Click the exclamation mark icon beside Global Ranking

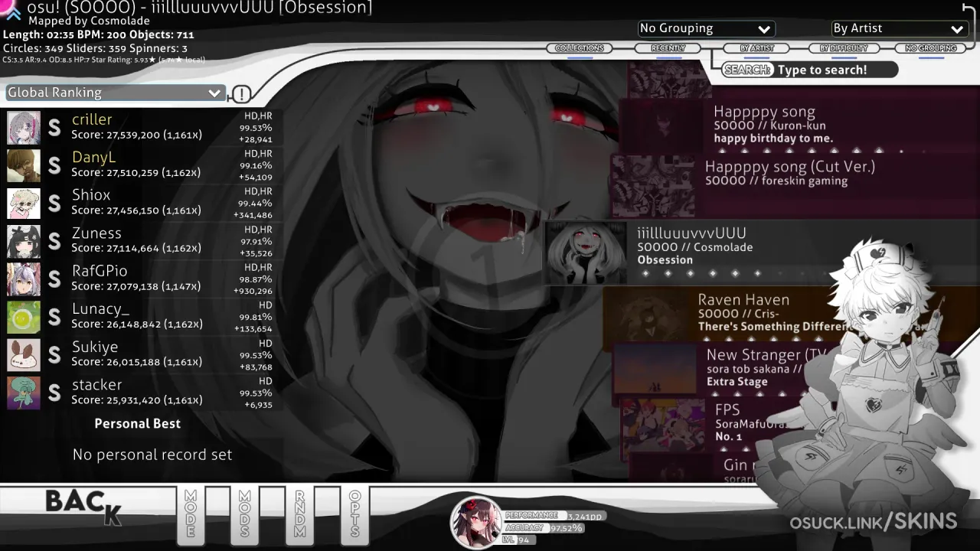(x=241, y=94)
